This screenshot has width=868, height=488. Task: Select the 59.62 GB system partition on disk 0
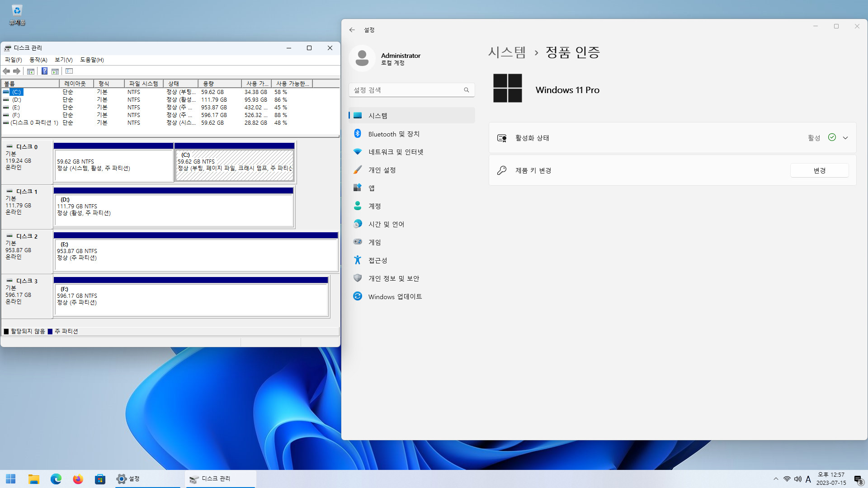point(113,163)
